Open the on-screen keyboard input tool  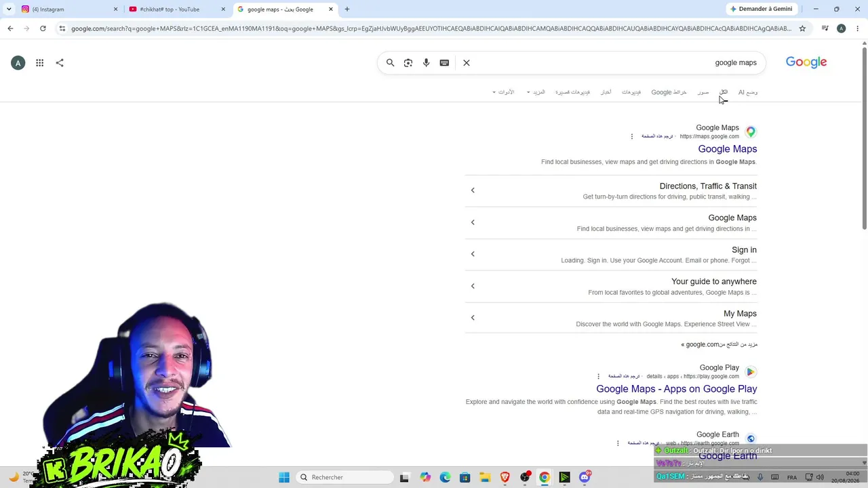click(444, 63)
